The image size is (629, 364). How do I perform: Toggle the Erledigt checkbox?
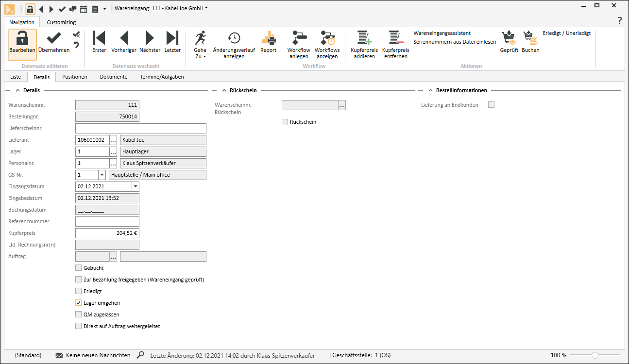79,291
